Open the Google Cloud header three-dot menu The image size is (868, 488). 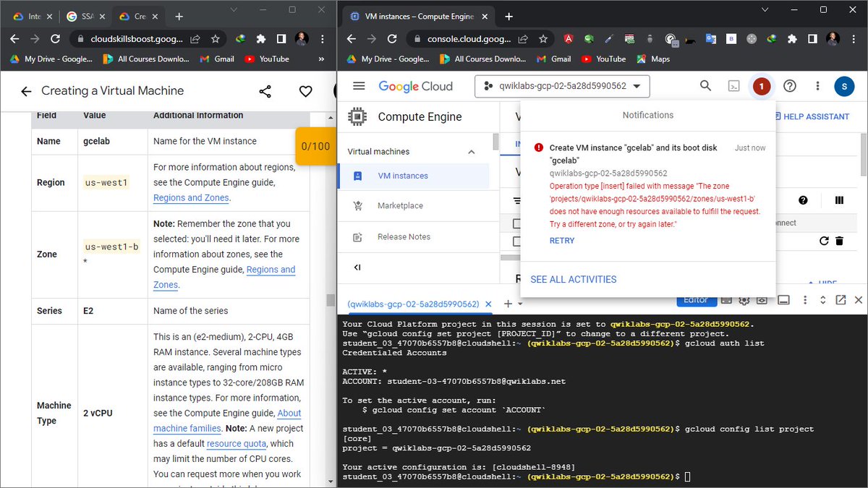tap(818, 86)
